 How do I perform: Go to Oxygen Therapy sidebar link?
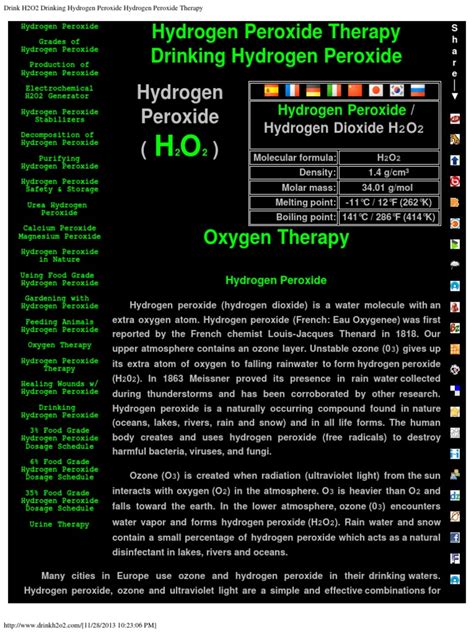[x=60, y=345]
